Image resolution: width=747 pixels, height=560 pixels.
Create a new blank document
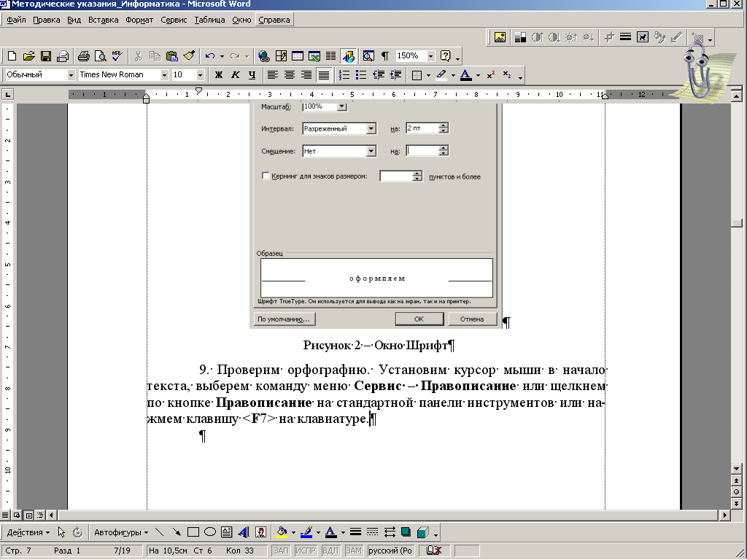click(12, 56)
